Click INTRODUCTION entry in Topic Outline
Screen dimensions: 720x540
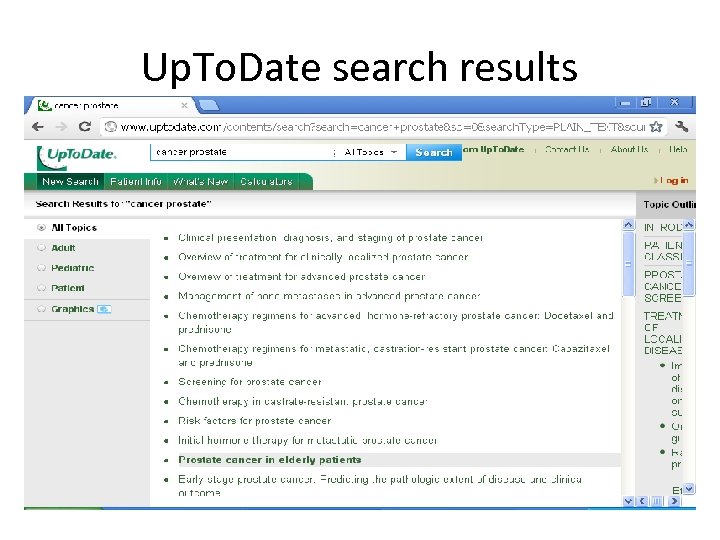tap(663, 227)
